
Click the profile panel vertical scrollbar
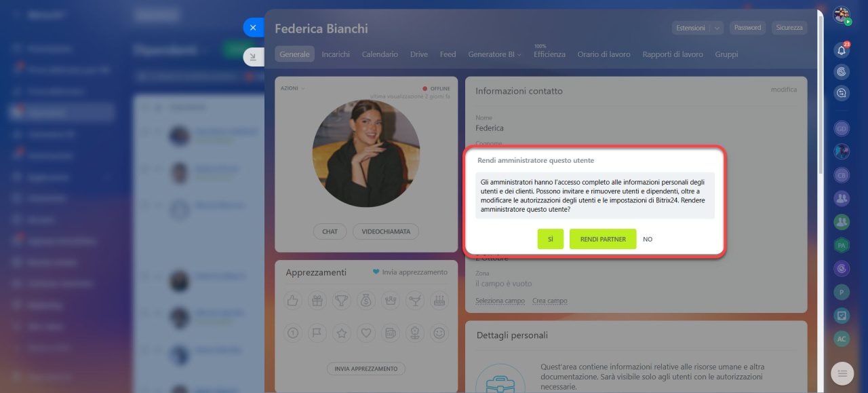coord(821,95)
